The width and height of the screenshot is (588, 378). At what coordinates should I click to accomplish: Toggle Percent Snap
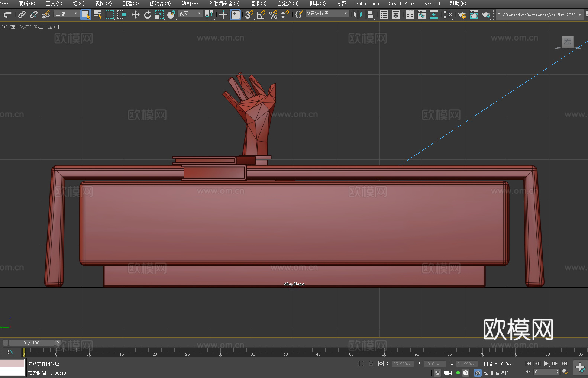(x=273, y=14)
